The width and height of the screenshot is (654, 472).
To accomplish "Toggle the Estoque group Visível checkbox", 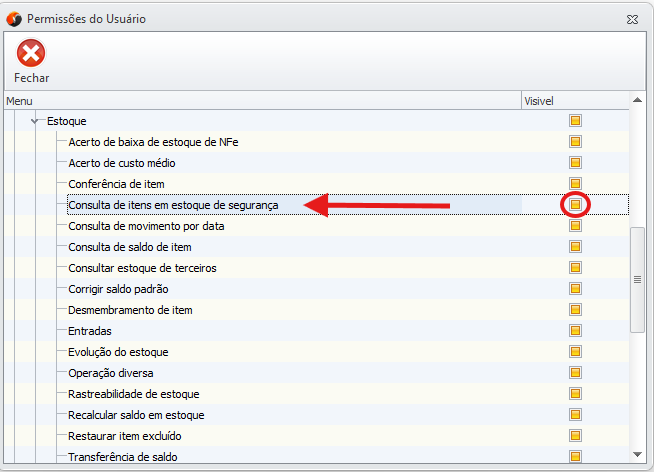I will point(575,121).
